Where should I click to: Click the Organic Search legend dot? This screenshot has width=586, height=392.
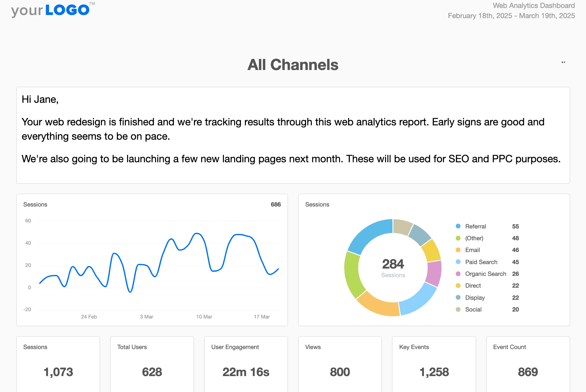tap(458, 274)
